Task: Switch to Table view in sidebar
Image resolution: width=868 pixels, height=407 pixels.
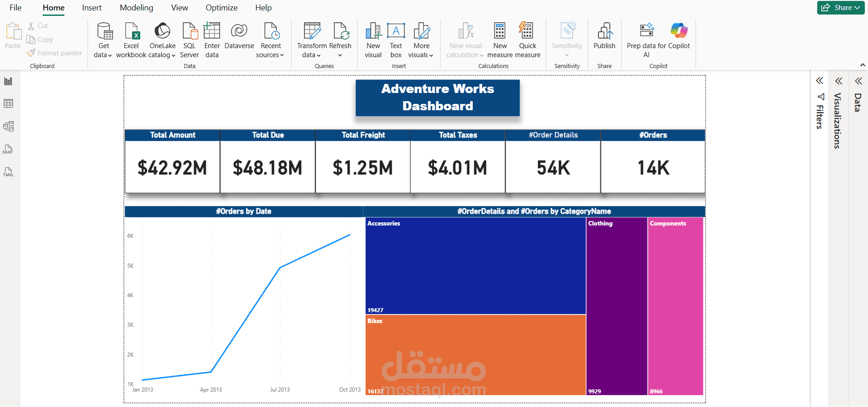Action: pyautogui.click(x=8, y=103)
